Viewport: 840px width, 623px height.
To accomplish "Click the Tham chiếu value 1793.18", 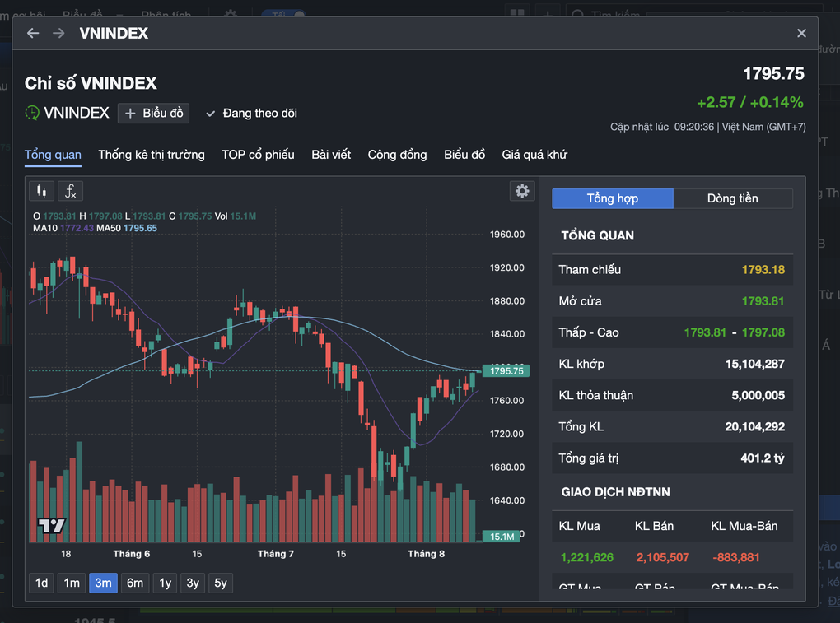I will click(763, 270).
